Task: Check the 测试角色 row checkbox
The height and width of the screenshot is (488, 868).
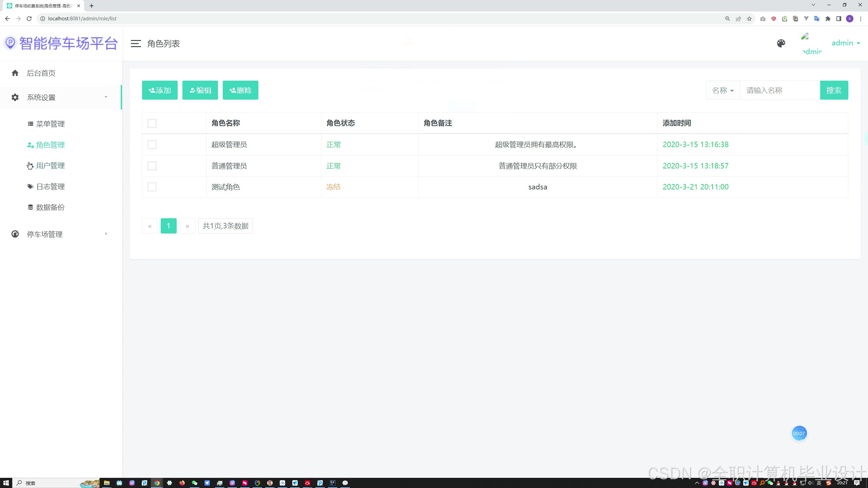Action: coord(152,187)
